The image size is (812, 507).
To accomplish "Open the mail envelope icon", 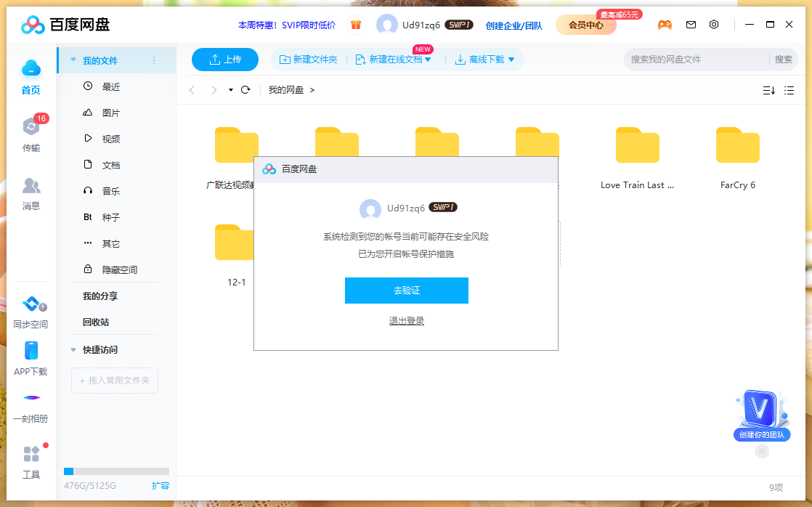I will [x=691, y=25].
